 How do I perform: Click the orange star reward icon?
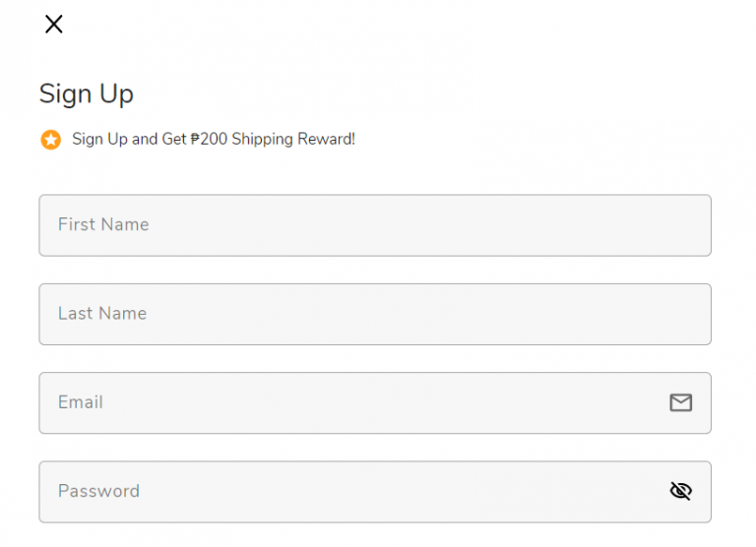[x=50, y=140]
